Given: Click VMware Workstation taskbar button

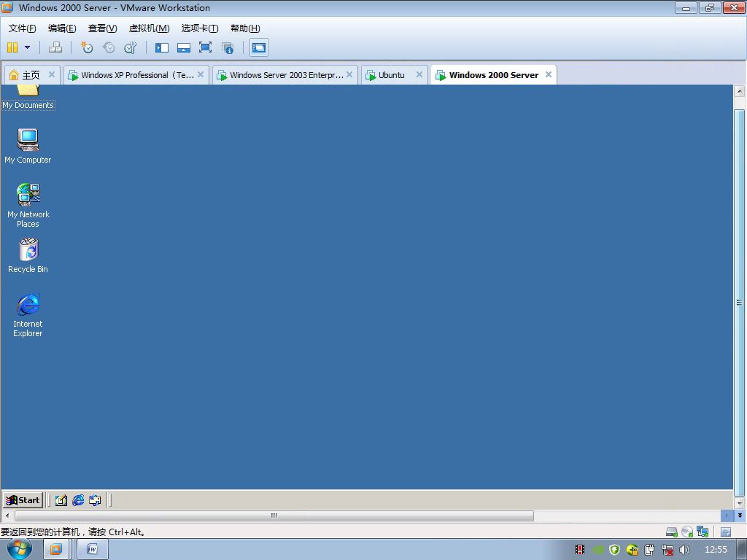Looking at the screenshot, I should point(56,550).
